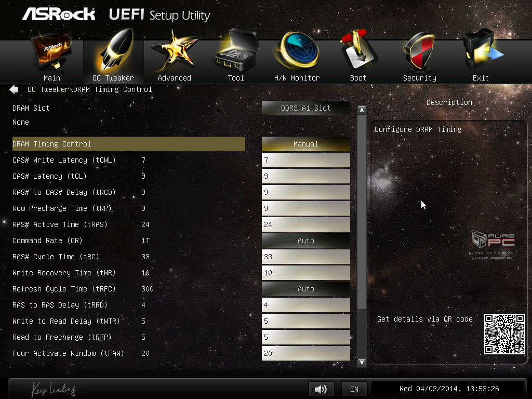Click the Row Precharge Time value field
This screenshot has width=532, height=399.
(305, 208)
